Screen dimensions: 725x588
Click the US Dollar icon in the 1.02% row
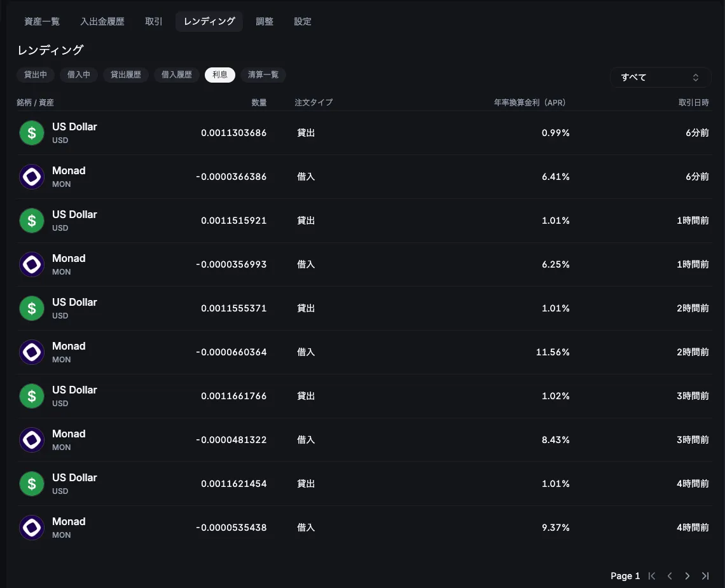point(32,396)
